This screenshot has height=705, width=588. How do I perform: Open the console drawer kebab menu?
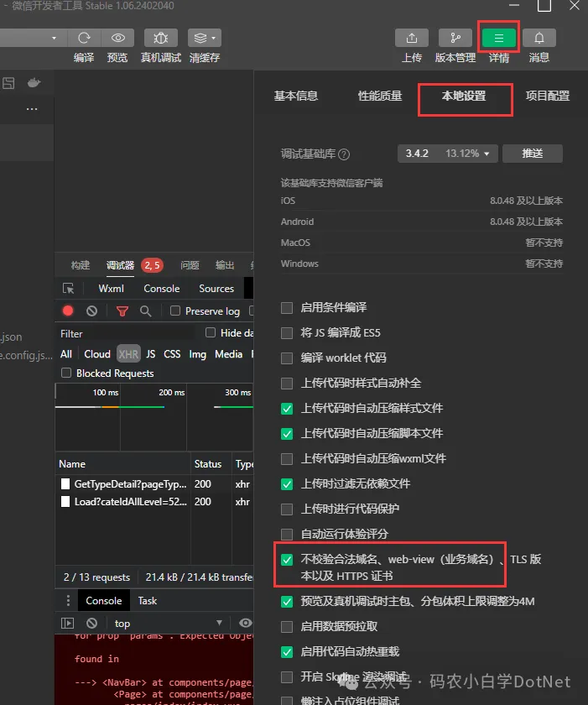68,601
